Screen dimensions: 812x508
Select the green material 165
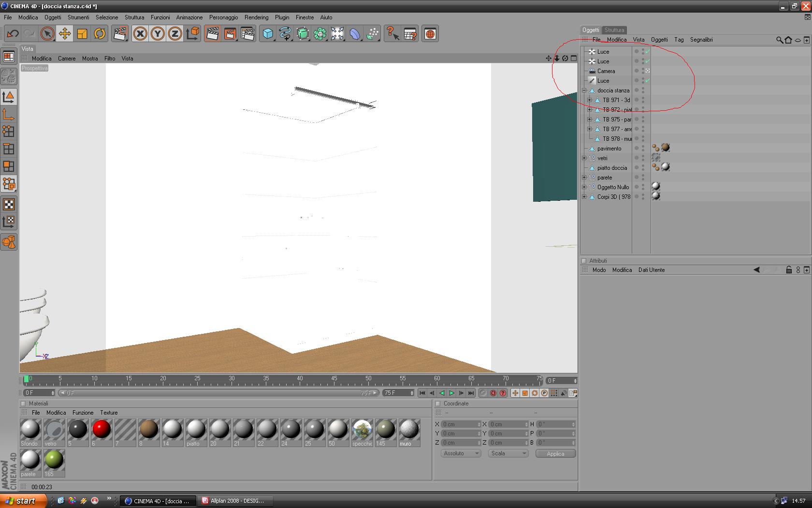click(x=54, y=463)
